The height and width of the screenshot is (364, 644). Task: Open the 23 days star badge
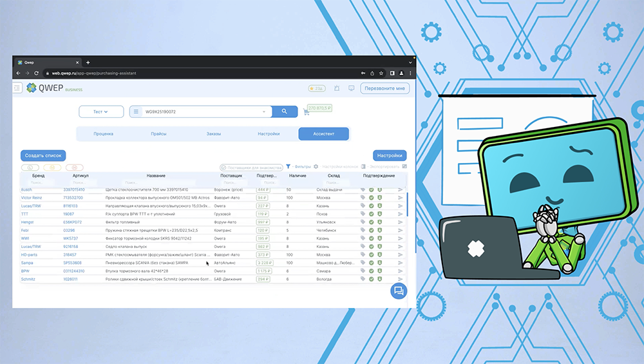point(317,88)
